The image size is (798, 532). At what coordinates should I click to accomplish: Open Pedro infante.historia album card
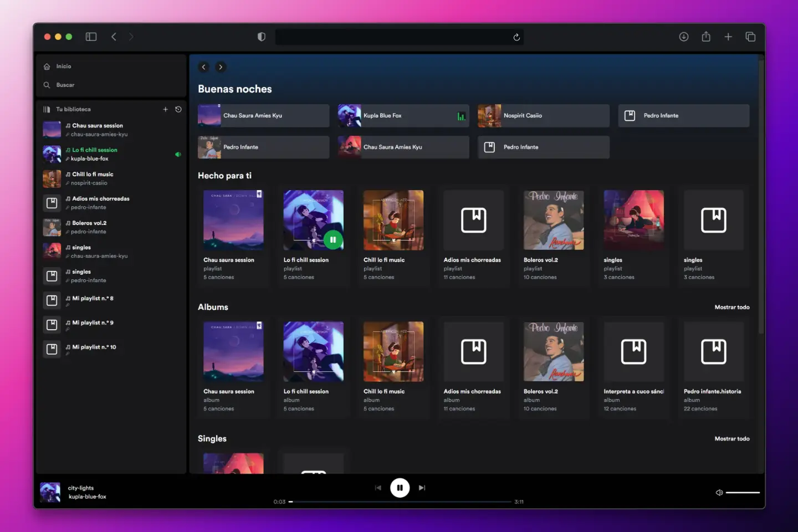[714, 367]
